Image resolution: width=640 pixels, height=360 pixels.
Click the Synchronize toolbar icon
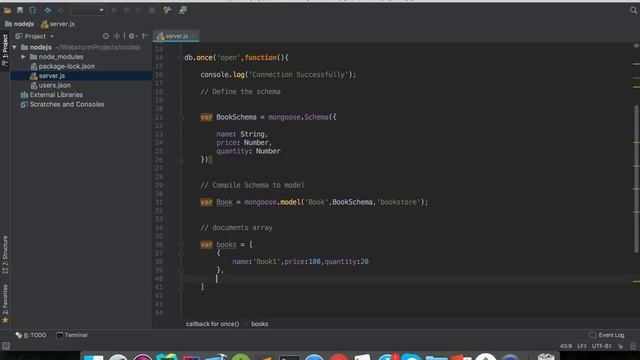click(32, 10)
